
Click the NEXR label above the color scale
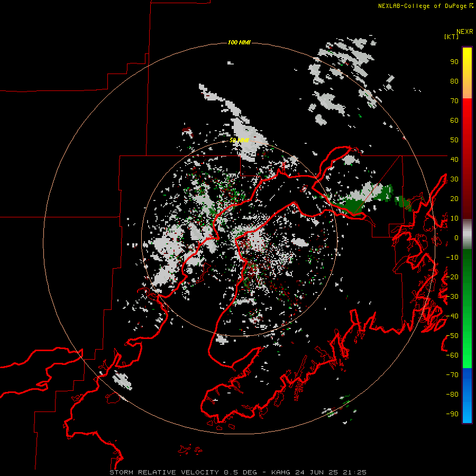(x=464, y=32)
